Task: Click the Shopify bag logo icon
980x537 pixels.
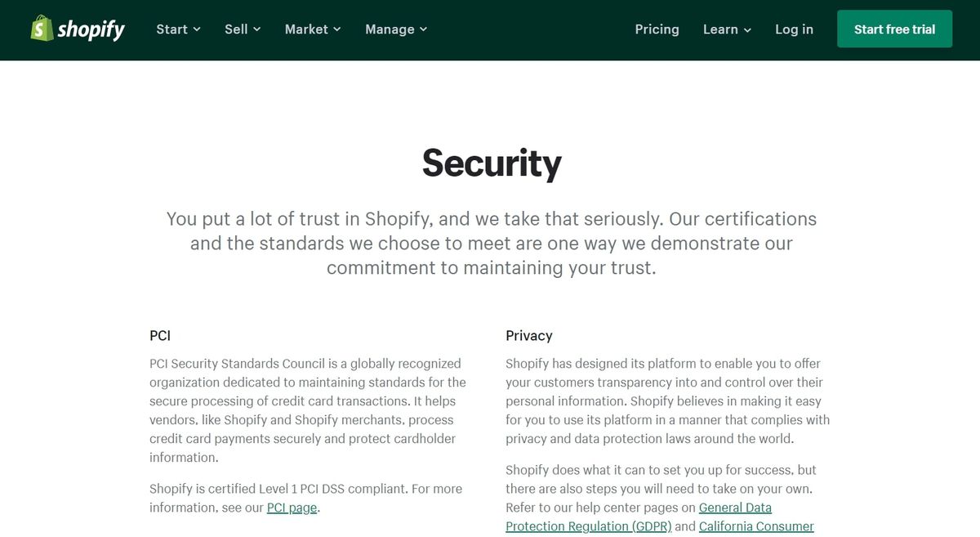Action: tap(42, 29)
